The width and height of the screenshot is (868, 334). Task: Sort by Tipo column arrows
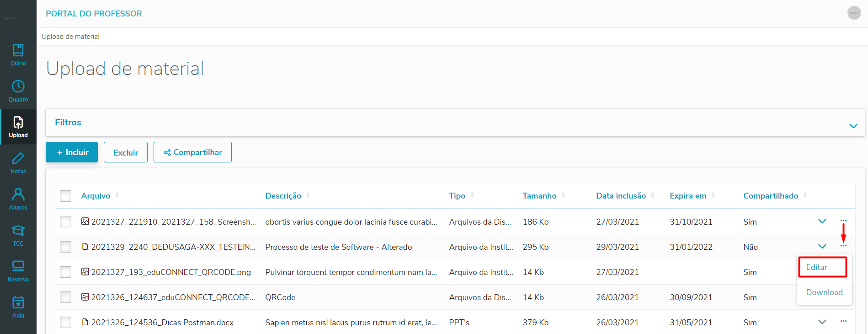[x=472, y=195]
